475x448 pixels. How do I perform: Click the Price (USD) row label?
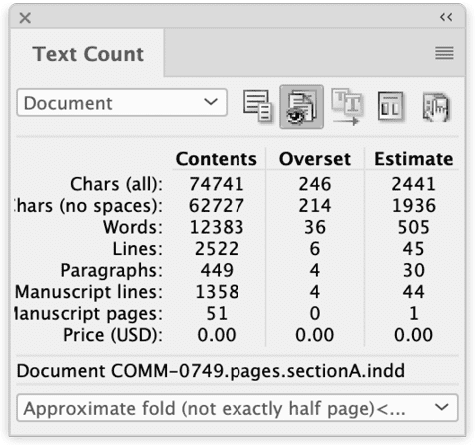(113, 335)
